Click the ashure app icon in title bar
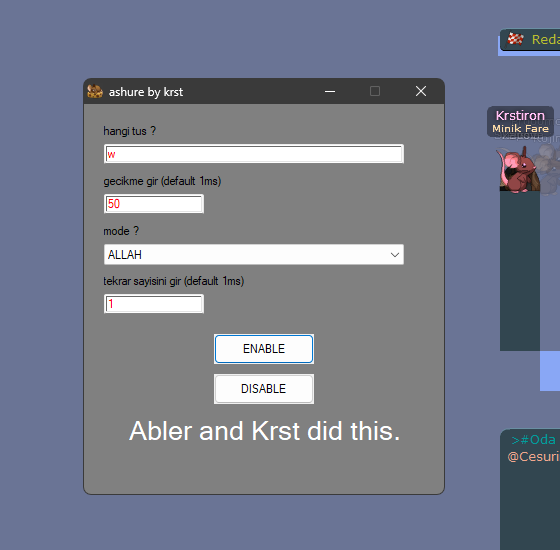560x550 pixels. pos(95,91)
